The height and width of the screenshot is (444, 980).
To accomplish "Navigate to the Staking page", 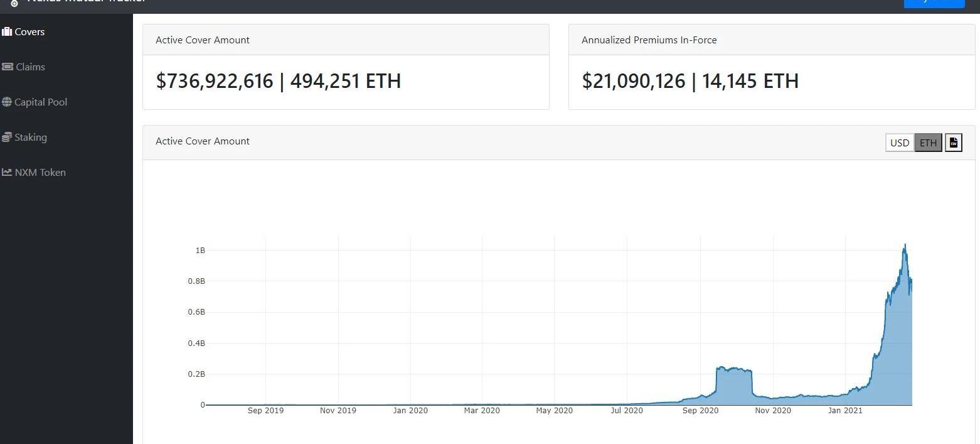I will 31,137.
